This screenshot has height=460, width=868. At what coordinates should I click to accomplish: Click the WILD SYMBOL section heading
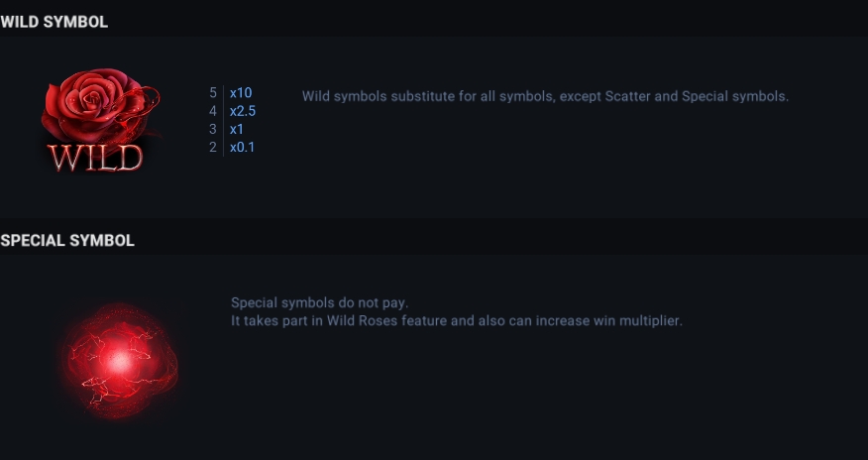point(54,22)
